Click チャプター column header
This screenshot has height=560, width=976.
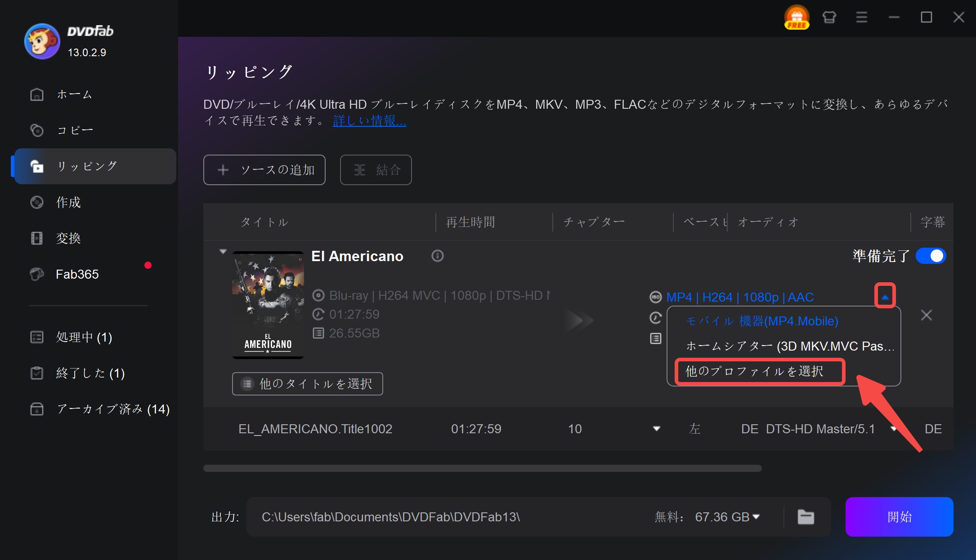tap(594, 222)
